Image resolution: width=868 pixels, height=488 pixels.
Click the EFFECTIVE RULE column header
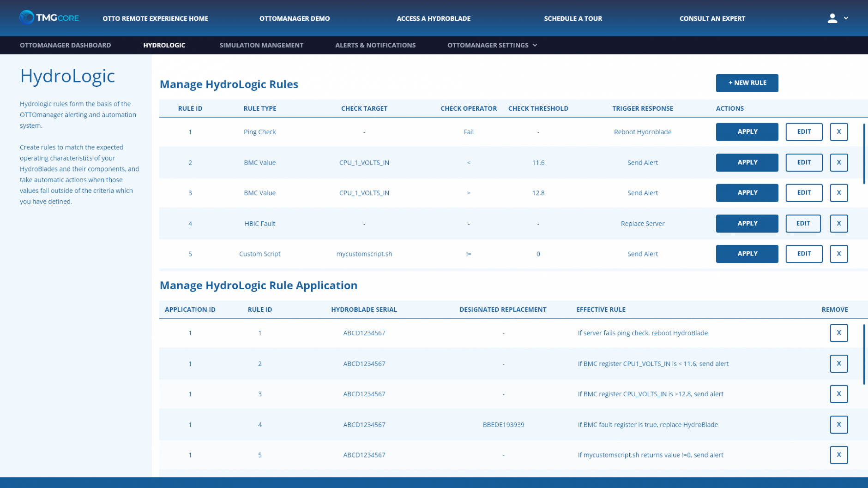[x=601, y=309]
